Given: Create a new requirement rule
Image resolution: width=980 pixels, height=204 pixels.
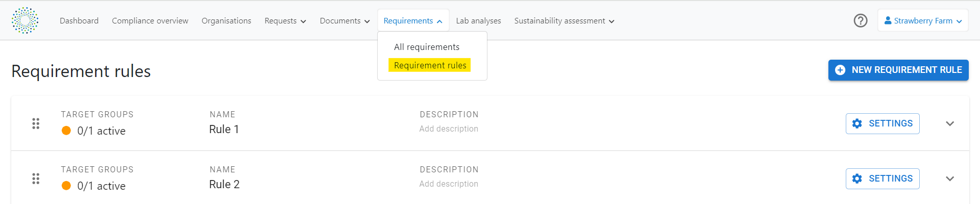Looking at the screenshot, I should click(898, 70).
